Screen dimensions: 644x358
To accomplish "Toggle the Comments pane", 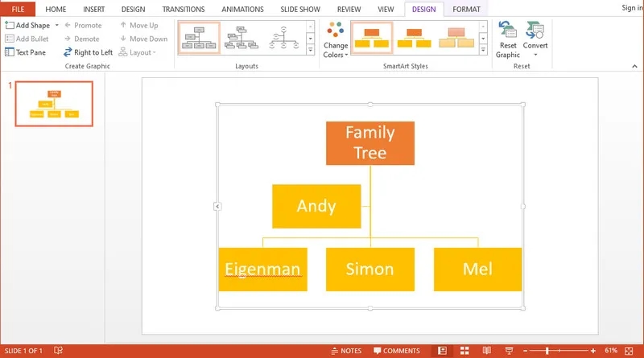I will coord(395,351).
